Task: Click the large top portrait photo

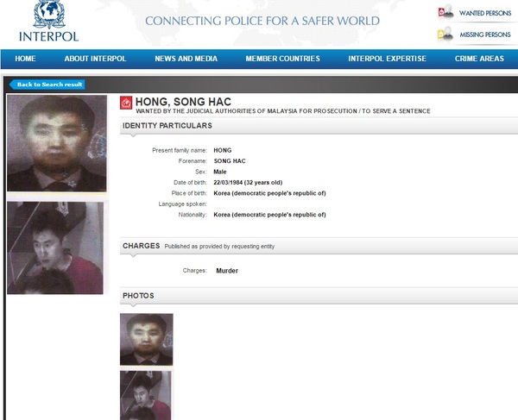Action: 57,143
